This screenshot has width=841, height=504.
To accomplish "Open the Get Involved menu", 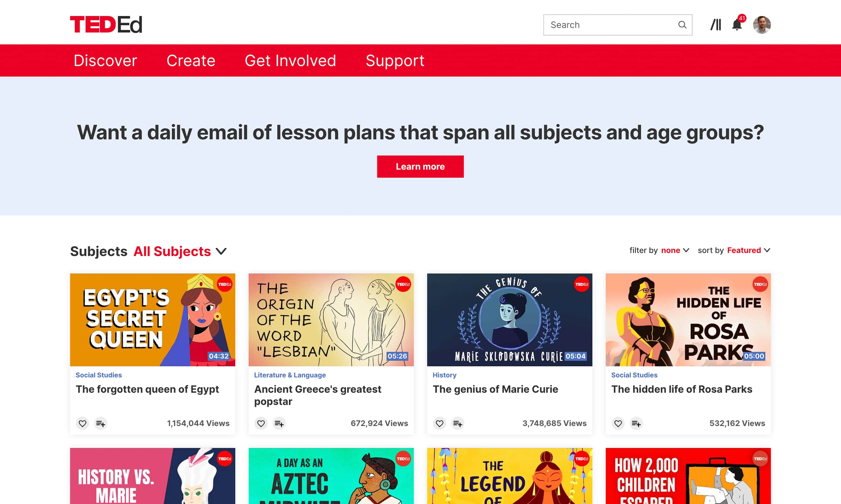I will 290,60.
